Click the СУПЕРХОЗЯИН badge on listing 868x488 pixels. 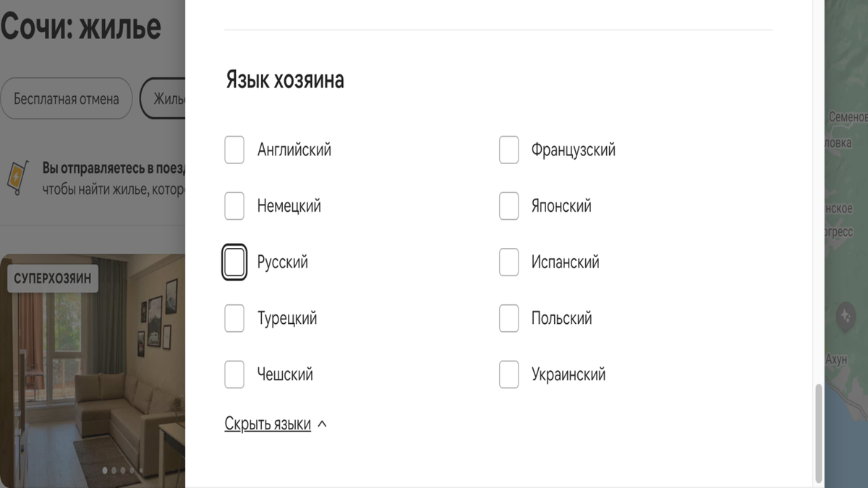53,279
